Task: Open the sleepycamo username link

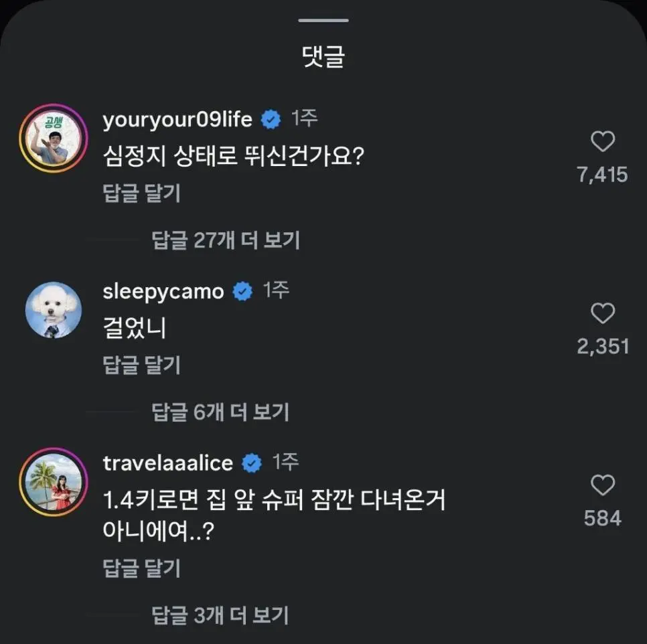Action: (163, 291)
